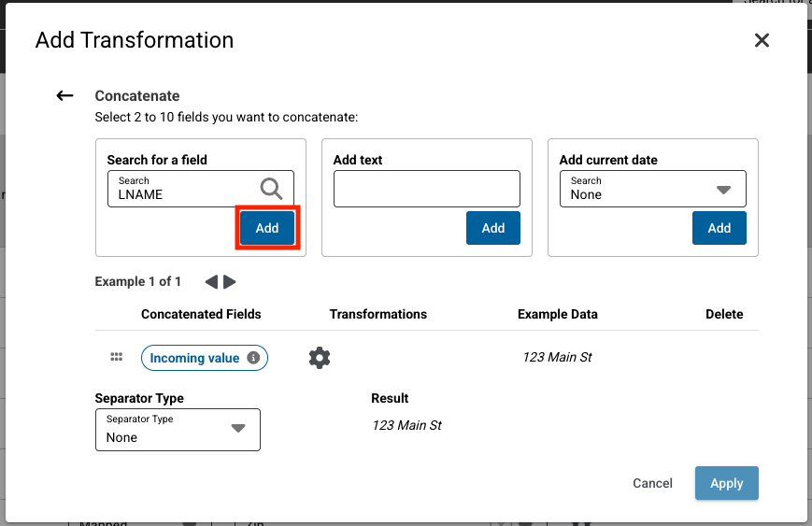812x526 pixels.
Task: Click the Example 1 of 1 label
Action: point(137,281)
